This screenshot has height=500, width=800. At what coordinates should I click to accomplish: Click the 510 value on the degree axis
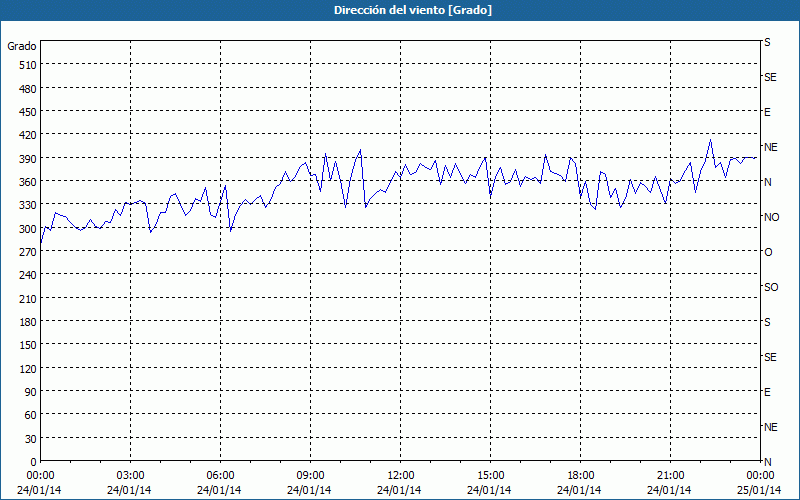(x=28, y=65)
